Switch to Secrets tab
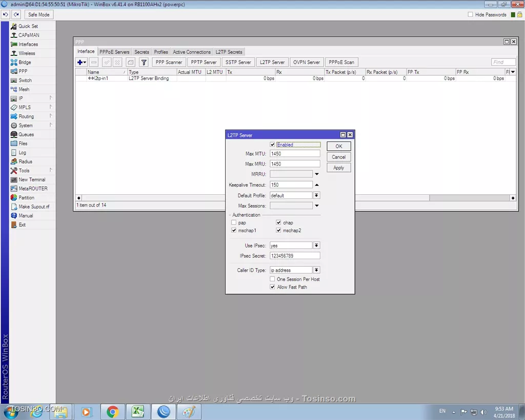This screenshot has width=525, height=420. [x=142, y=52]
